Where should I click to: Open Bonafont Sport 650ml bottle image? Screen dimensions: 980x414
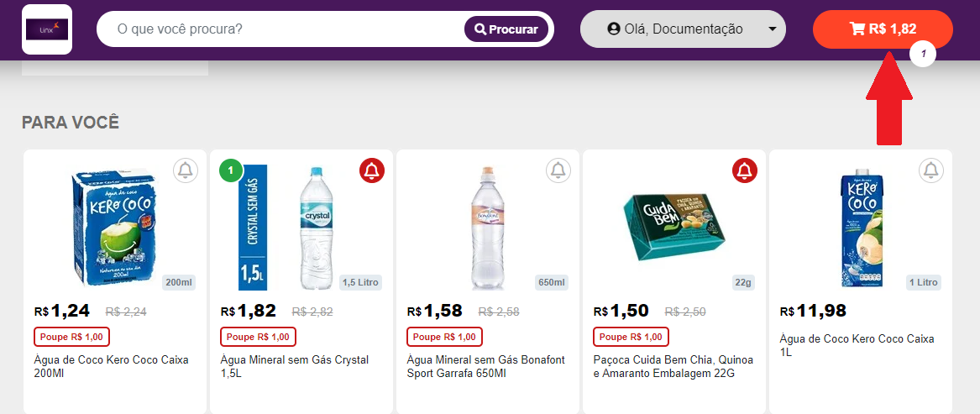[x=489, y=227]
